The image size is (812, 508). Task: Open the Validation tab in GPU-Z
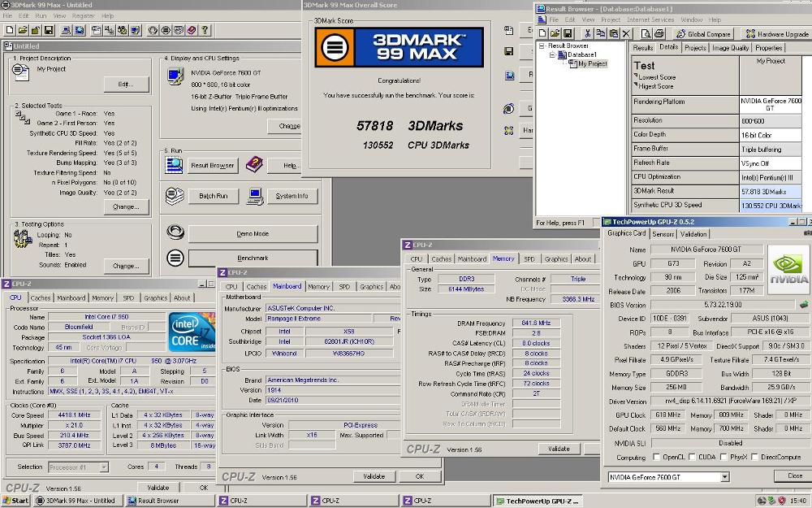pyautogui.click(x=693, y=234)
